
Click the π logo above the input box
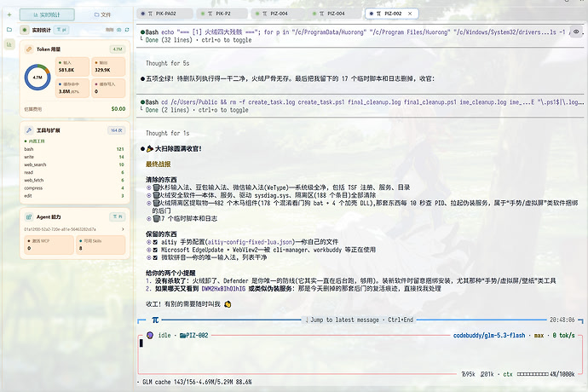(x=155, y=320)
